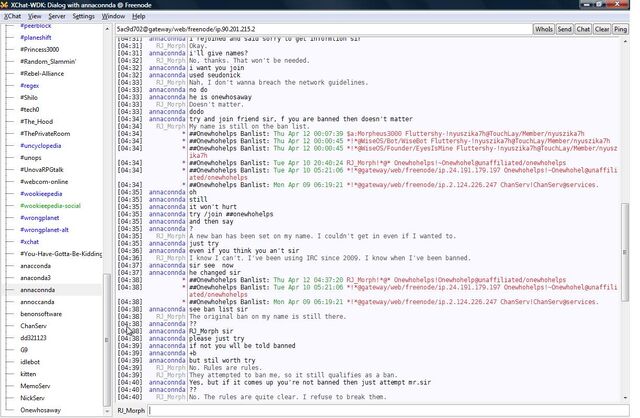Image resolution: width=640 pixels, height=418 pixels.
Task: Open the anaconda3 dialog
Action: (36, 278)
